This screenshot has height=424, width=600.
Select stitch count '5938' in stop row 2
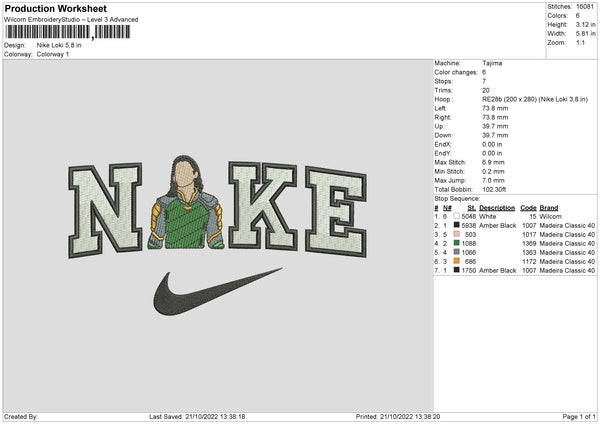point(469,225)
